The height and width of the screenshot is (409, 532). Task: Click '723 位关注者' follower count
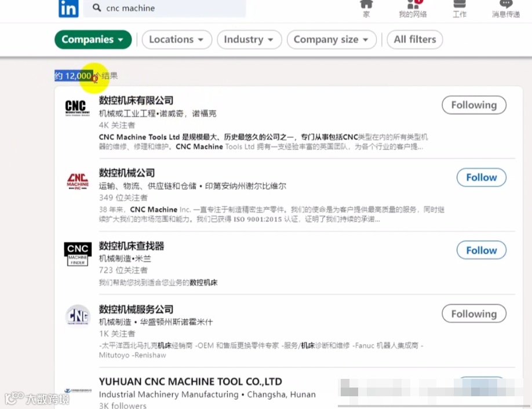pyautogui.click(x=123, y=271)
